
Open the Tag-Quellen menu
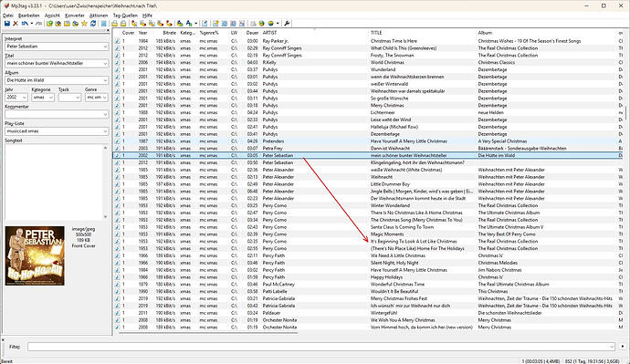(125, 16)
